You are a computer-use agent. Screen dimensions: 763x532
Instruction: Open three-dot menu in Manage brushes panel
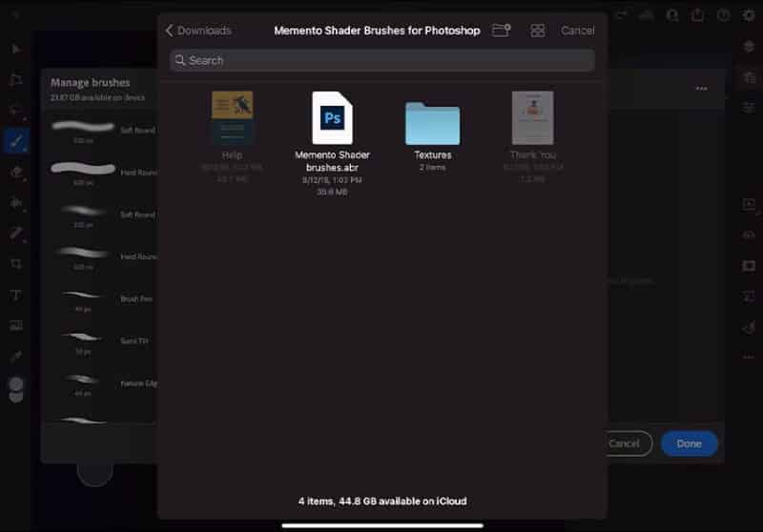pos(701,89)
